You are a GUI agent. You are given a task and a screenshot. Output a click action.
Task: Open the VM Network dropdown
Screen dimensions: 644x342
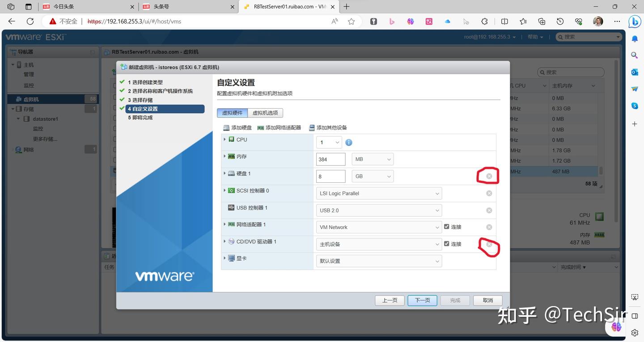coord(379,227)
